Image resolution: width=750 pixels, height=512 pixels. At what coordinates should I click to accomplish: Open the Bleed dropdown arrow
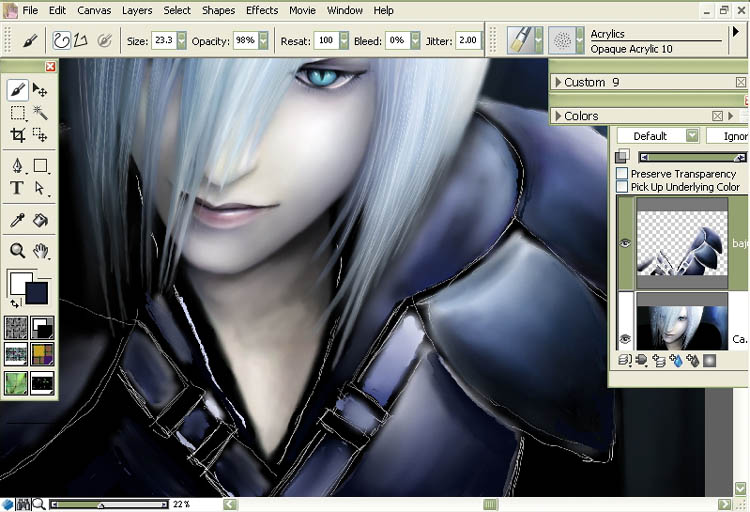coord(415,41)
